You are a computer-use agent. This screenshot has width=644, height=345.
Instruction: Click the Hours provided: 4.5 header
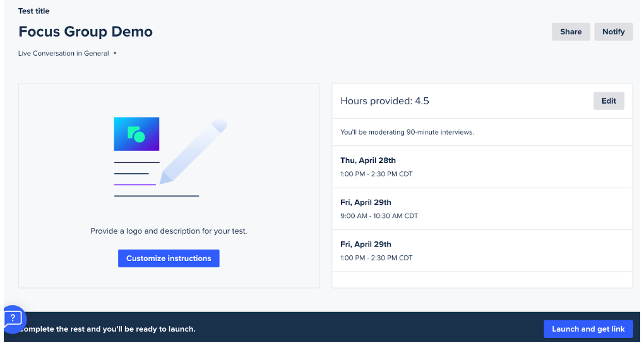pos(385,101)
